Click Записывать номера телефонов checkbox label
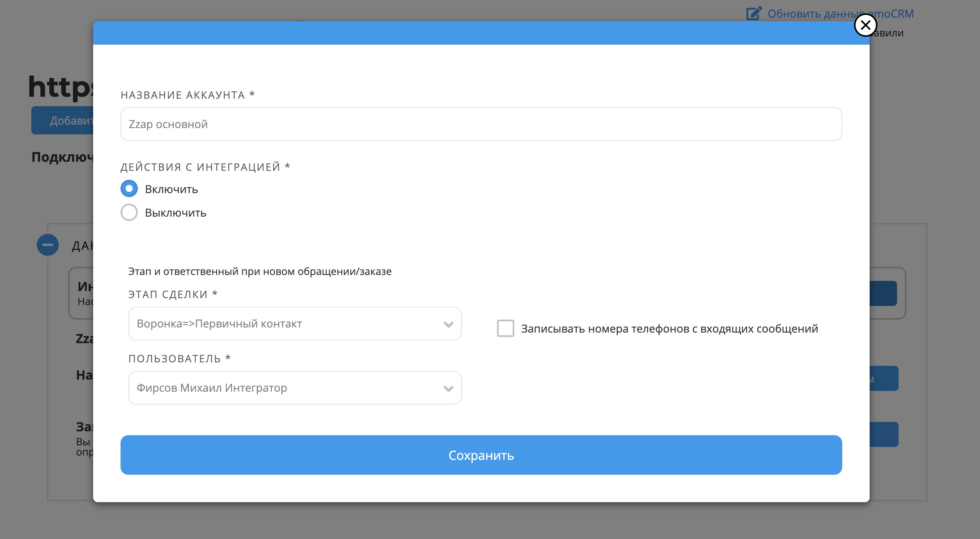The image size is (980, 539). coord(669,329)
